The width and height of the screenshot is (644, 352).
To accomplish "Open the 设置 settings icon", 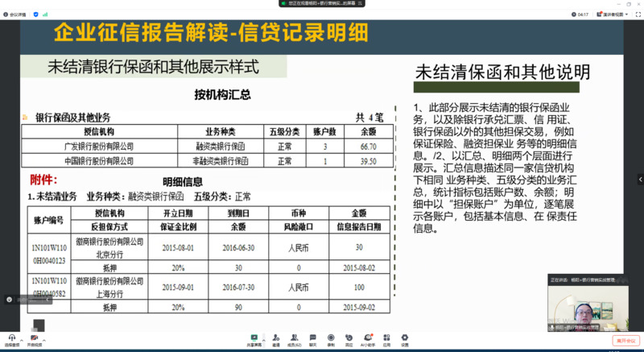I will [405, 338].
